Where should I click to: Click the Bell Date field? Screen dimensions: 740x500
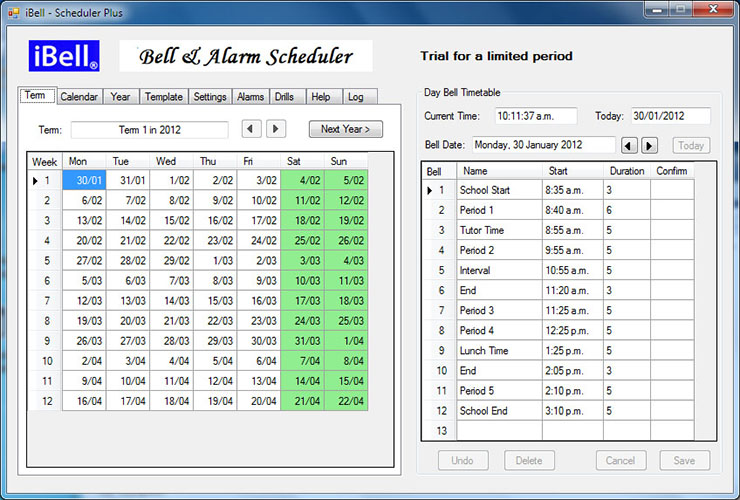544,145
